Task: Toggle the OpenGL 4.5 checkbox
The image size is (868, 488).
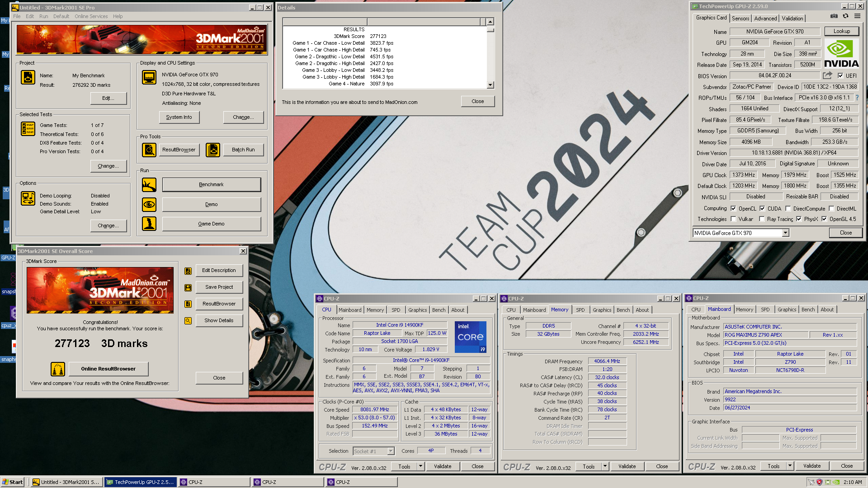Action: (x=824, y=219)
